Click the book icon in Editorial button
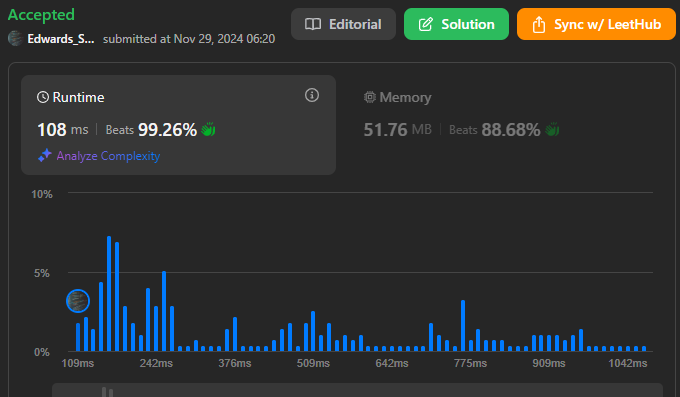This screenshot has height=397, width=680. coord(313,24)
